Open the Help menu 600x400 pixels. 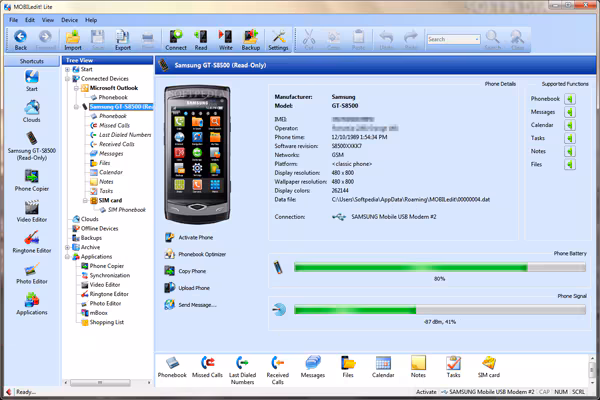[91, 20]
